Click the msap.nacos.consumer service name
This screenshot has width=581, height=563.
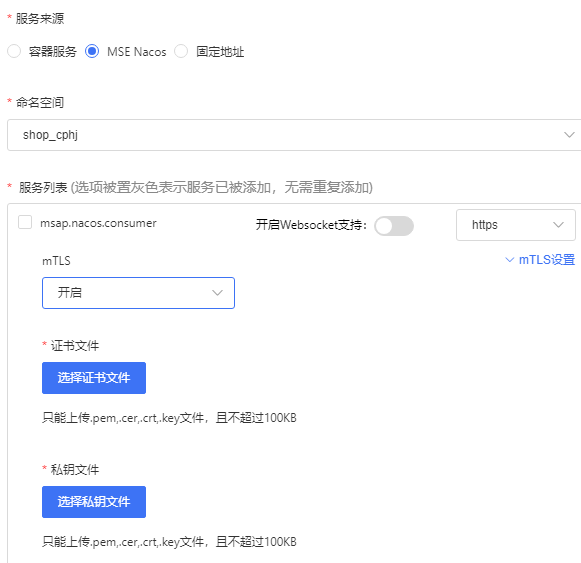click(98, 223)
